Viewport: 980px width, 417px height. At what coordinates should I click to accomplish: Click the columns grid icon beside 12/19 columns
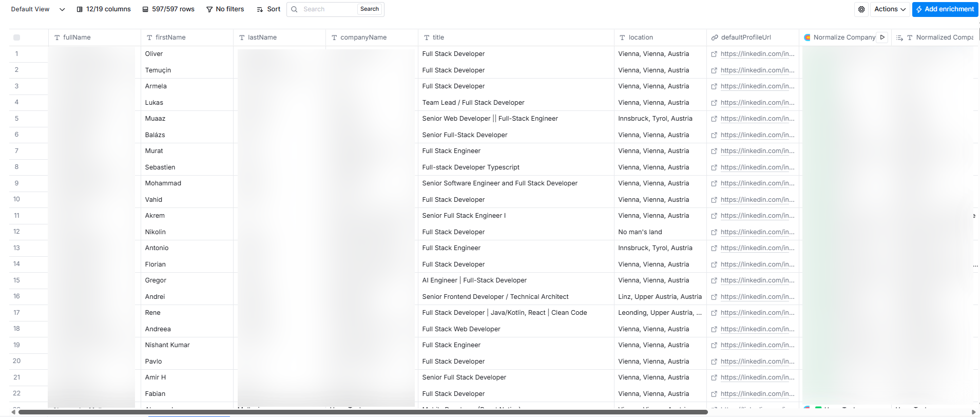(80, 9)
